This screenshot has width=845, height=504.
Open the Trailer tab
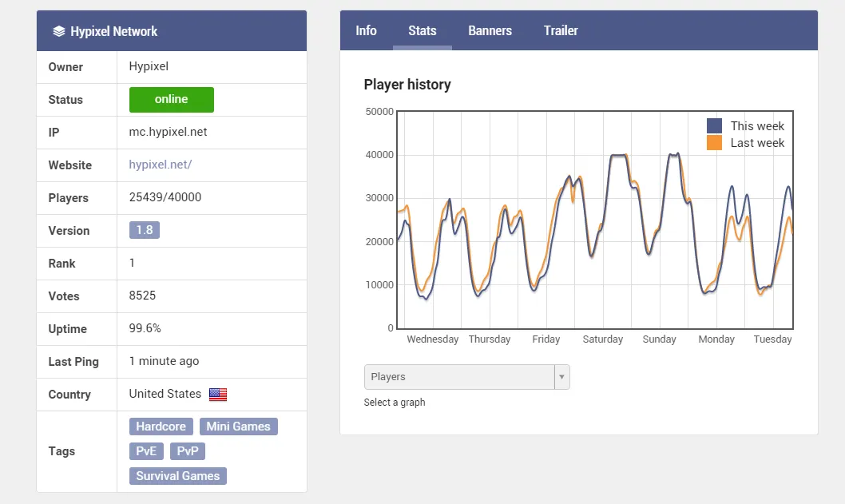click(x=561, y=30)
